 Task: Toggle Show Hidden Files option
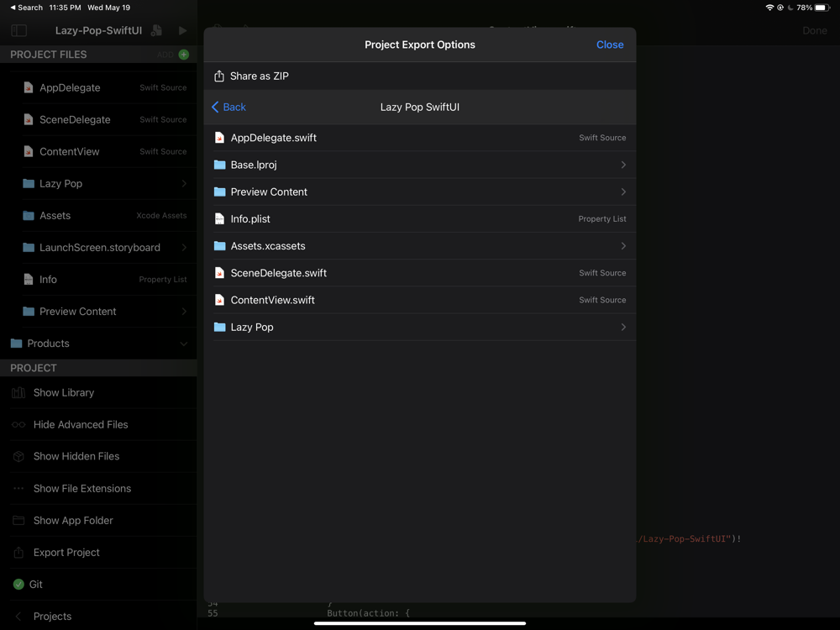point(98,456)
